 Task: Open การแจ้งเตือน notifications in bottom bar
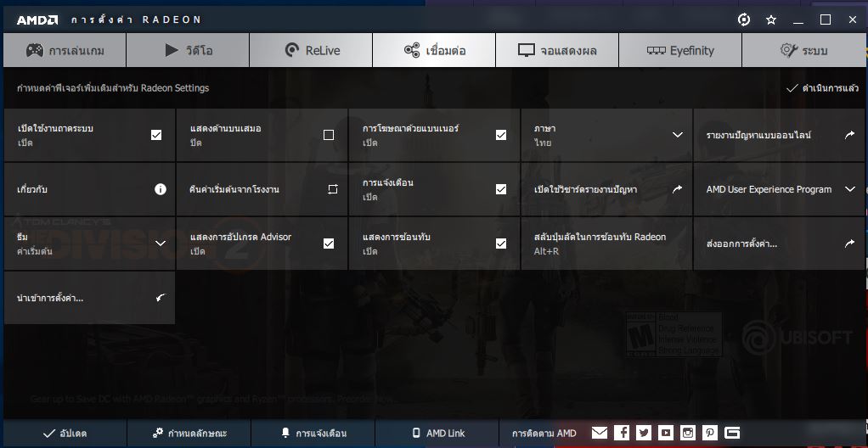tap(313, 433)
